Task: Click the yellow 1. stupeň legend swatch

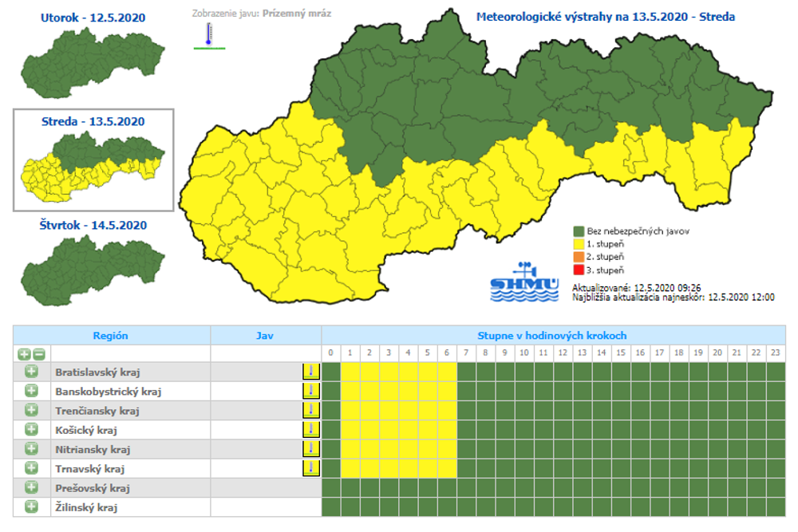Action: pos(579,244)
